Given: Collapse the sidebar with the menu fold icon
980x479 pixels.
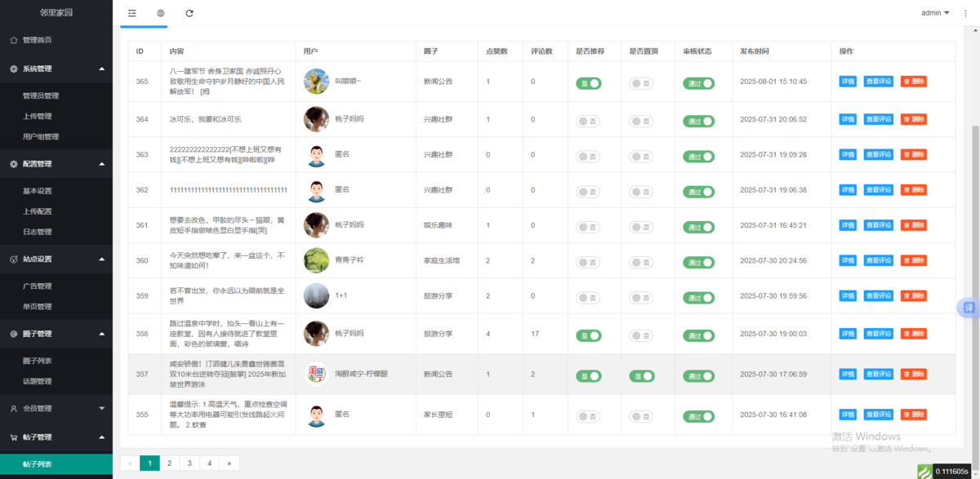Looking at the screenshot, I should click(132, 13).
